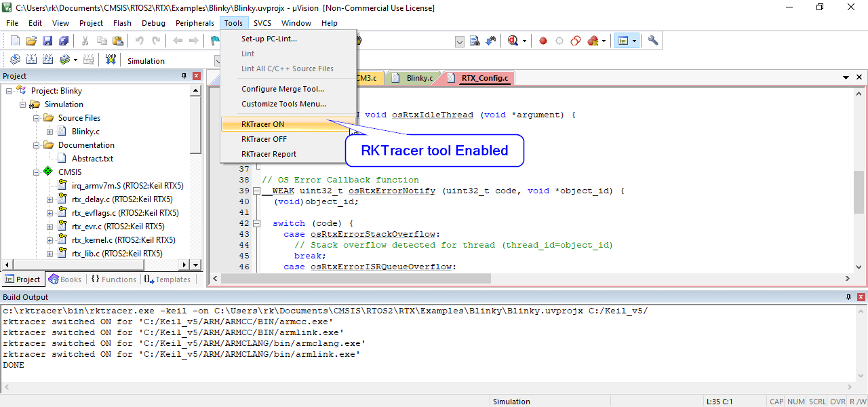Select the Download to Flash LOAD icon

[x=110, y=59]
